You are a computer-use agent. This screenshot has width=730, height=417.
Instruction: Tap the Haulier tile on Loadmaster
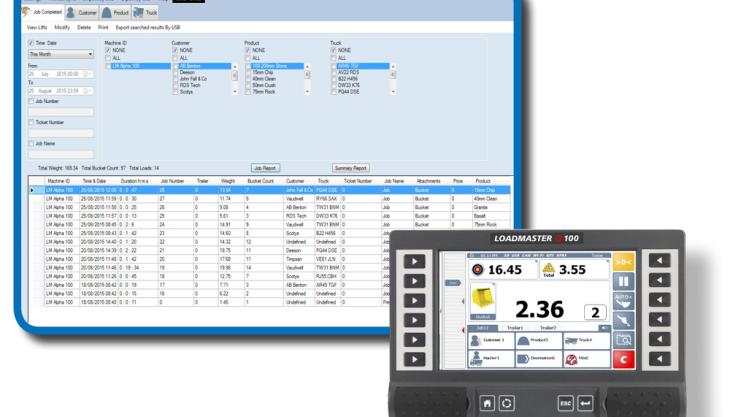click(x=491, y=359)
